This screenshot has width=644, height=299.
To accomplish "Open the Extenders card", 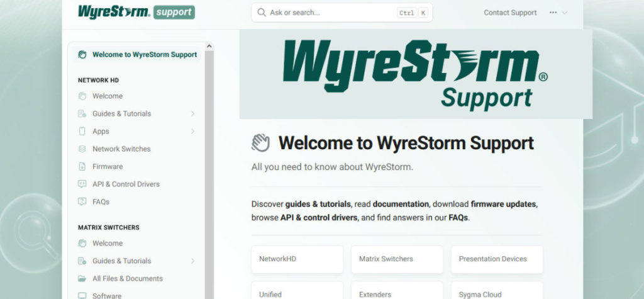I will (397, 290).
